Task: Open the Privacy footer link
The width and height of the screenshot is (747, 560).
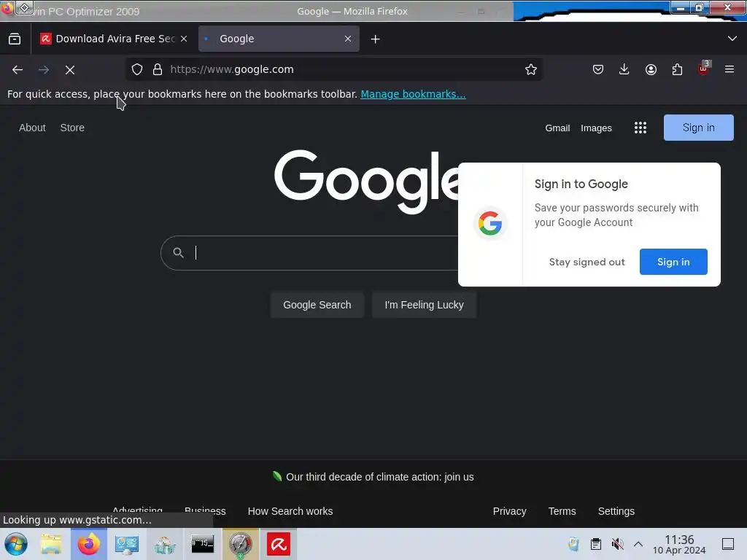Action: [x=509, y=511]
